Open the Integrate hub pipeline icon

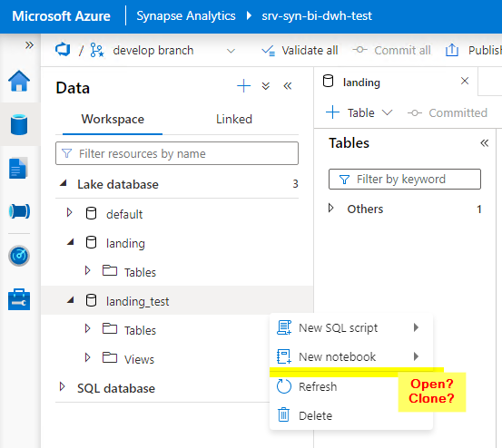point(19,211)
